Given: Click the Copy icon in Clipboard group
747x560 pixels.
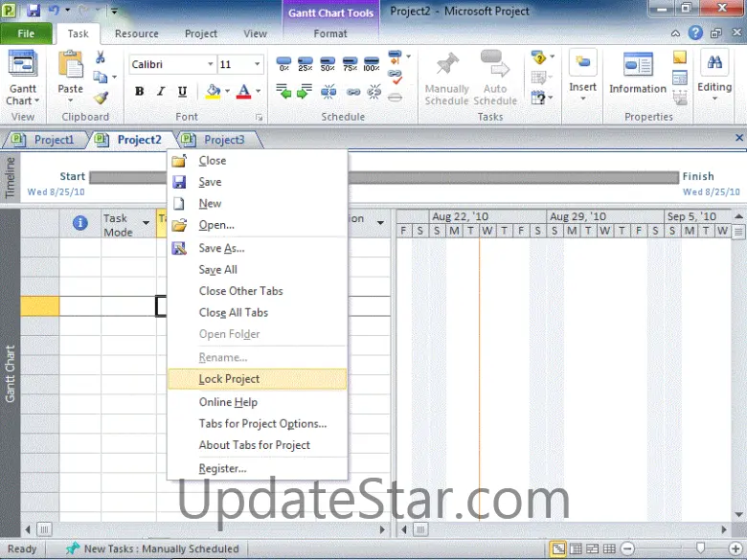Looking at the screenshot, I should pos(100,77).
